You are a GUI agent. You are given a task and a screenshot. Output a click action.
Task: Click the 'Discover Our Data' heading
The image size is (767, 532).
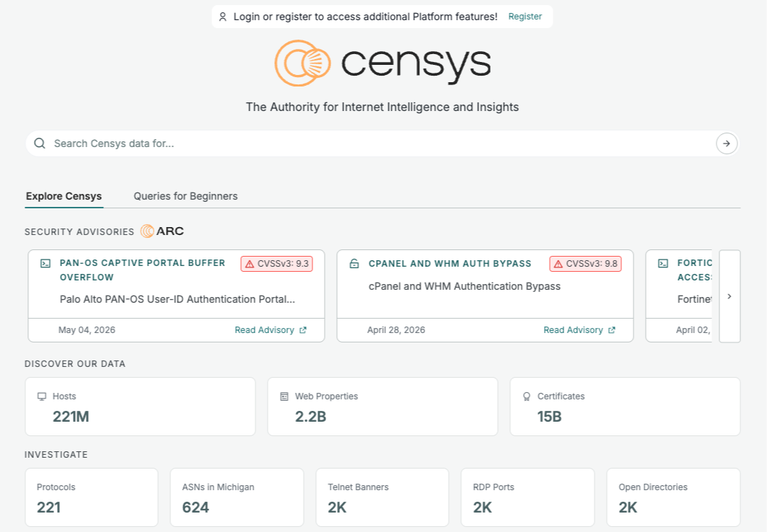[x=75, y=364]
